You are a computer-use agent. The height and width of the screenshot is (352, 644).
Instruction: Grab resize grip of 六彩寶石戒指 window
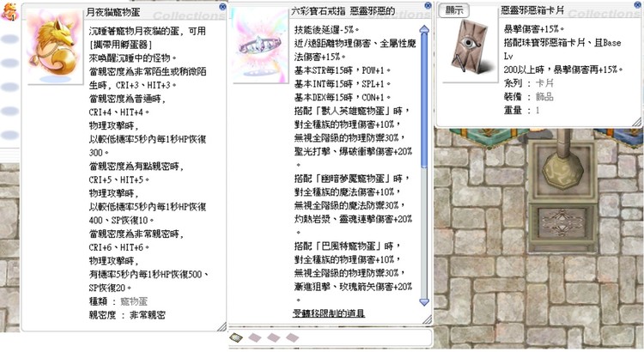(427, 319)
